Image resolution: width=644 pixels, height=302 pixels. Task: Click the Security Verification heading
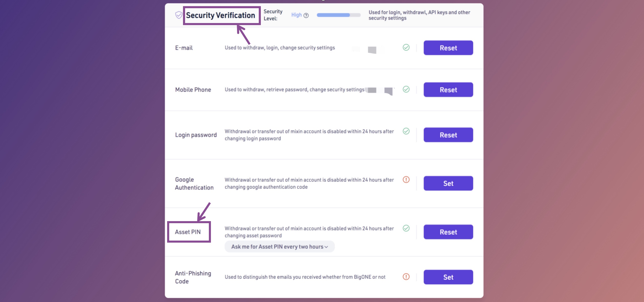(x=220, y=15)
